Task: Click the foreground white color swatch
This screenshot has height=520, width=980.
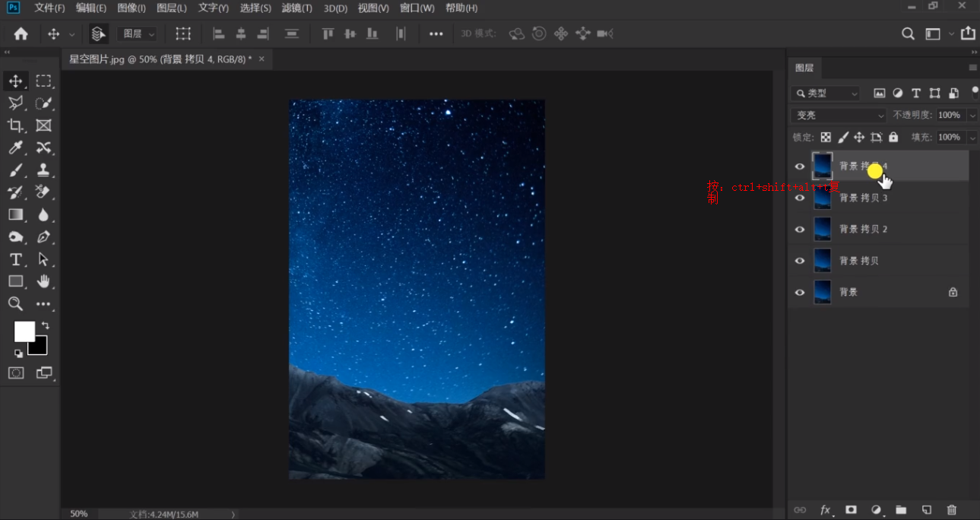Action: (x=24, y=331)
